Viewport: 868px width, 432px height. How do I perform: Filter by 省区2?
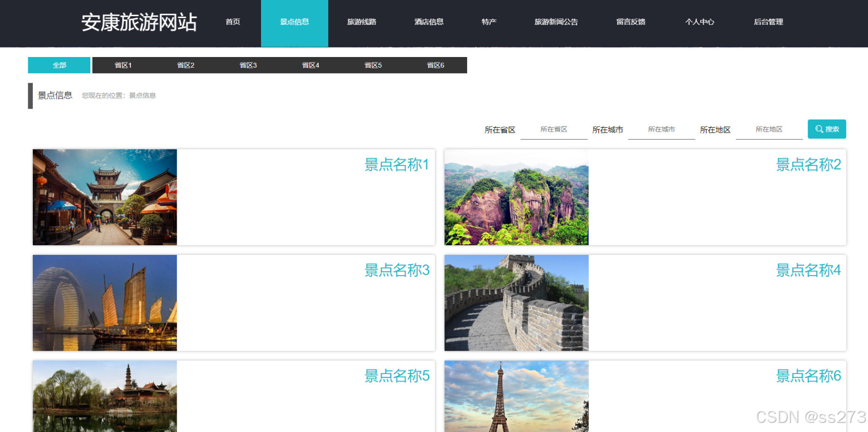pos(186,65)
